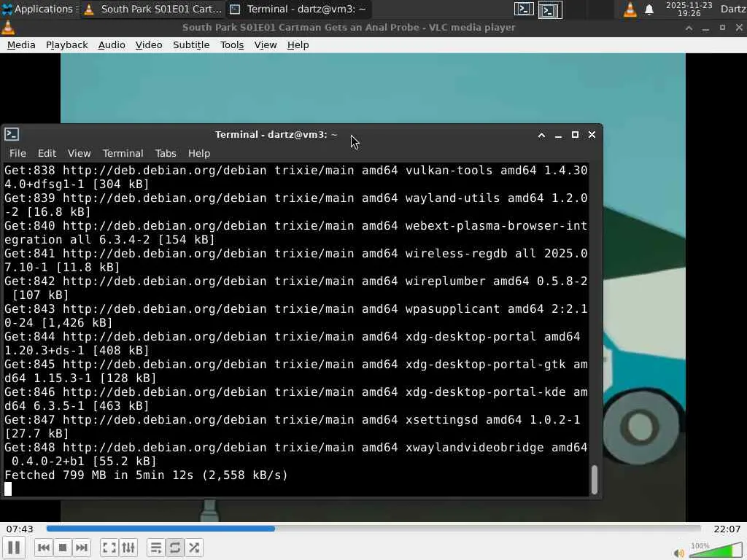This screenshot has width=747, height=560.
Task: Open the Terminal Tabs menu
Action: 166,153
